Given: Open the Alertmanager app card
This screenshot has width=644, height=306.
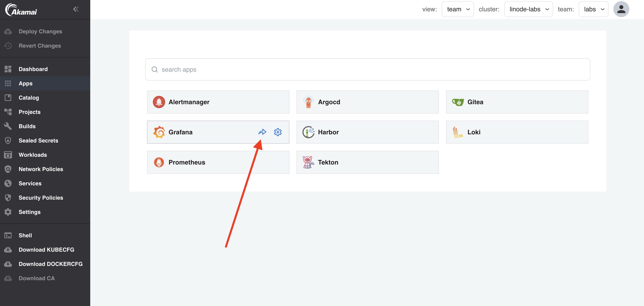Looking at the screenshot, I should (218, 102).
